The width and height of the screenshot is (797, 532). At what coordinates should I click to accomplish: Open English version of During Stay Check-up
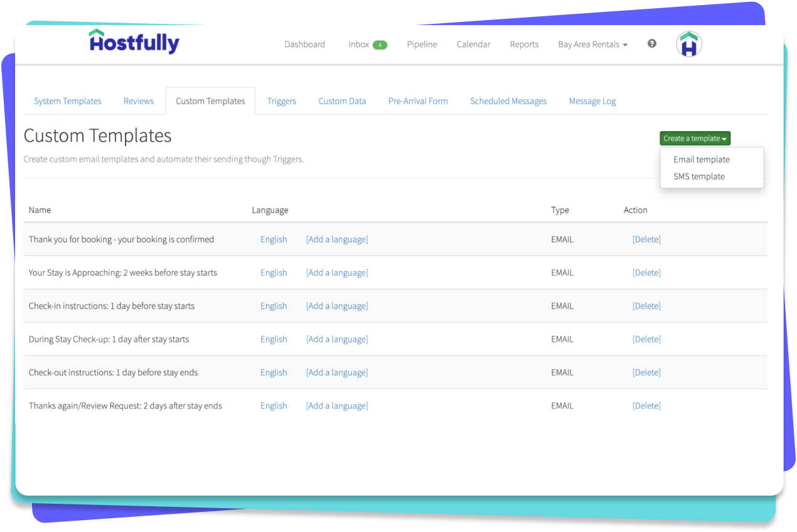click(x=274, y=339)
